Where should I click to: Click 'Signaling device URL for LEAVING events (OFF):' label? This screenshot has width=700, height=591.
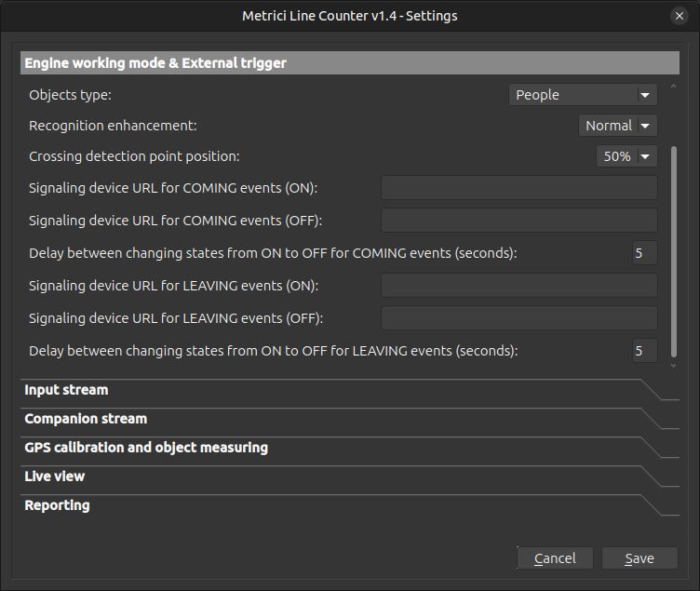click(x=176, y=318)
